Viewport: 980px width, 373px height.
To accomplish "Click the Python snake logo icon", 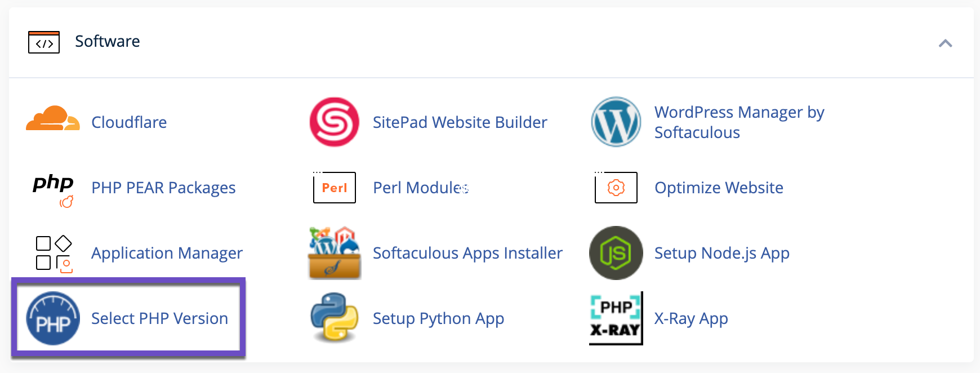I will pyautogui.click(x=334, y=317).
